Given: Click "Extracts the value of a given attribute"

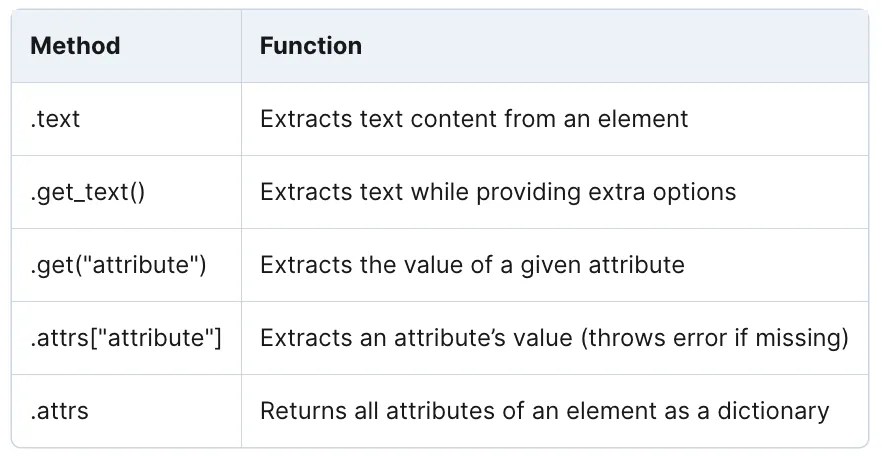Looking at the screenshot, I should [x=472, y=265].
